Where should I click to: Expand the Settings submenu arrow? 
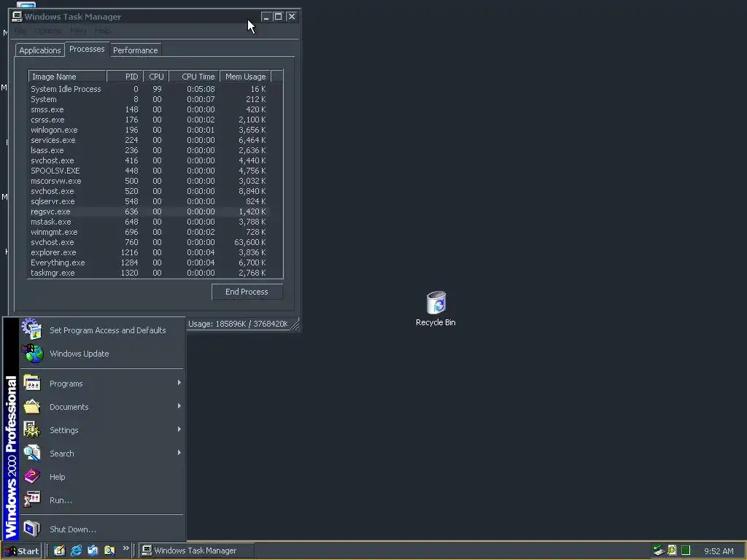click(179, 429)
